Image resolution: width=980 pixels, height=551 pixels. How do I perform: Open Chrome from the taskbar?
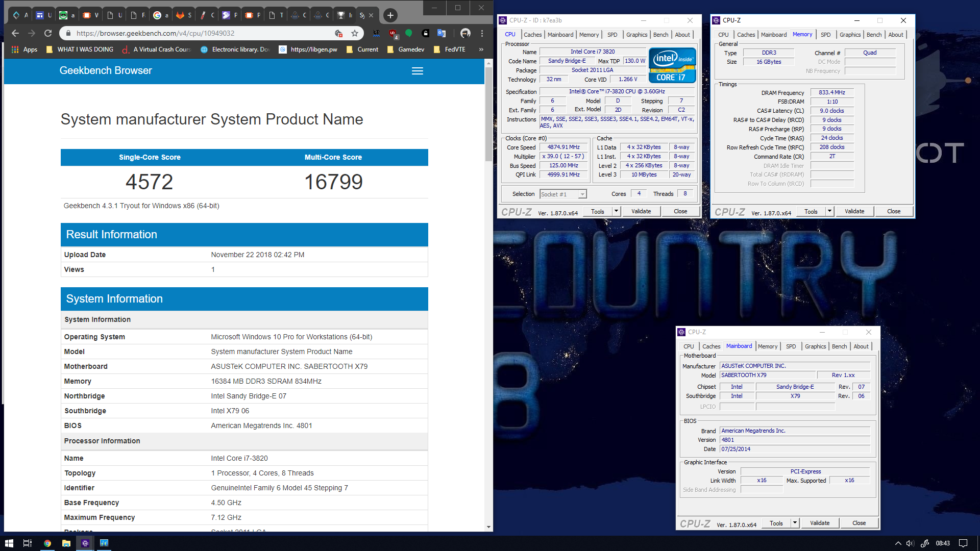pyautogui.click(x=47, y=543)
